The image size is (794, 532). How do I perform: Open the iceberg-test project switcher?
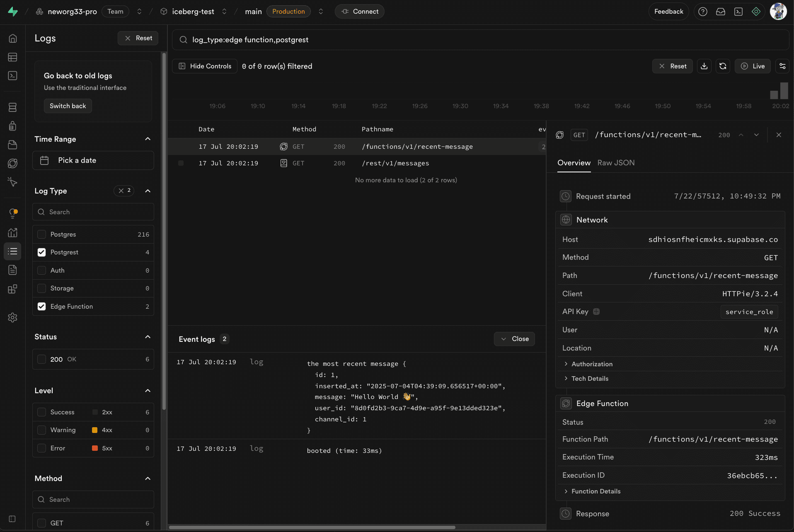224,12
